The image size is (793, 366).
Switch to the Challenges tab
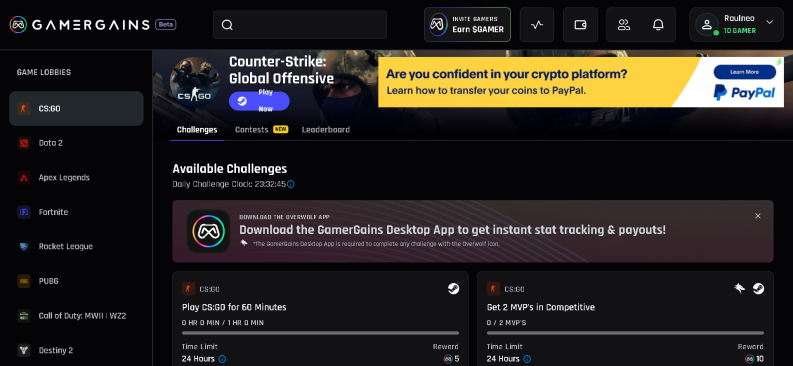(197, 130)
